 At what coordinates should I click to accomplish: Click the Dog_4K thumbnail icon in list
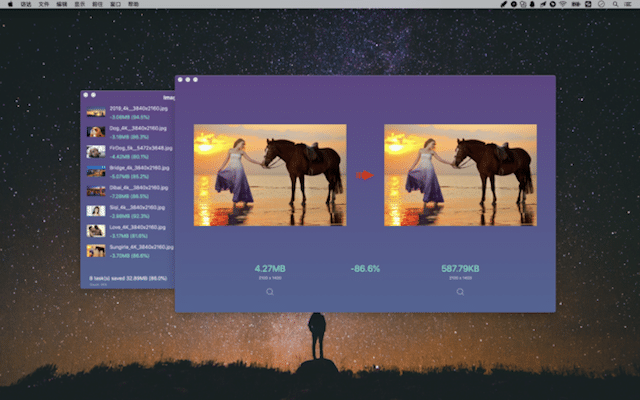pos(96,131)
